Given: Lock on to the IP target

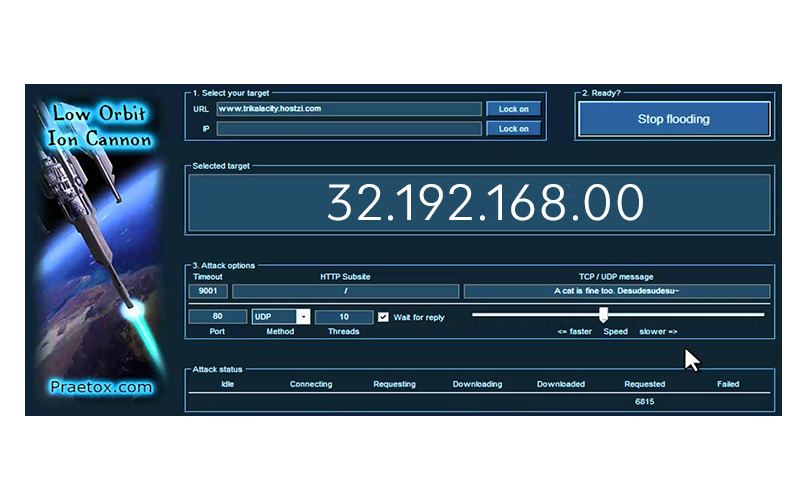Looking at the screenshot, I should (x=513, y=129).
